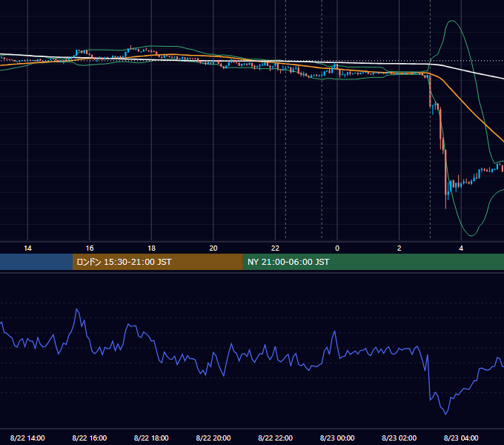Viewport: 504px width, 445px height.
Task: Click the 20 hour axis label
Action: 213,248
